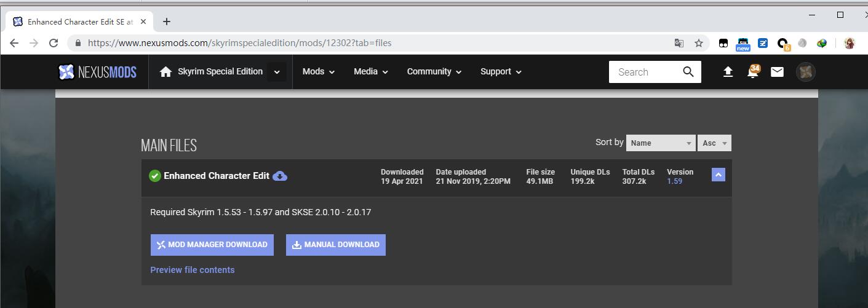Open the Sort by Name dropdown

point(661,143)
